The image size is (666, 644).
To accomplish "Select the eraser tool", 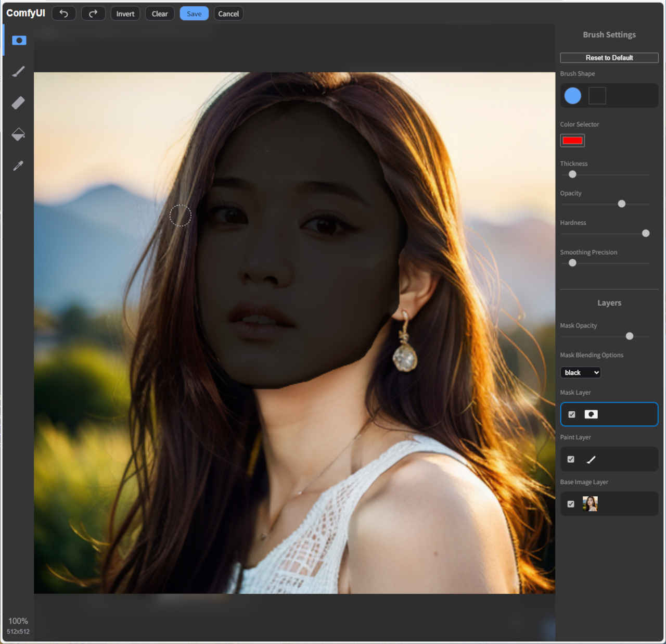I will click(18, 103).
